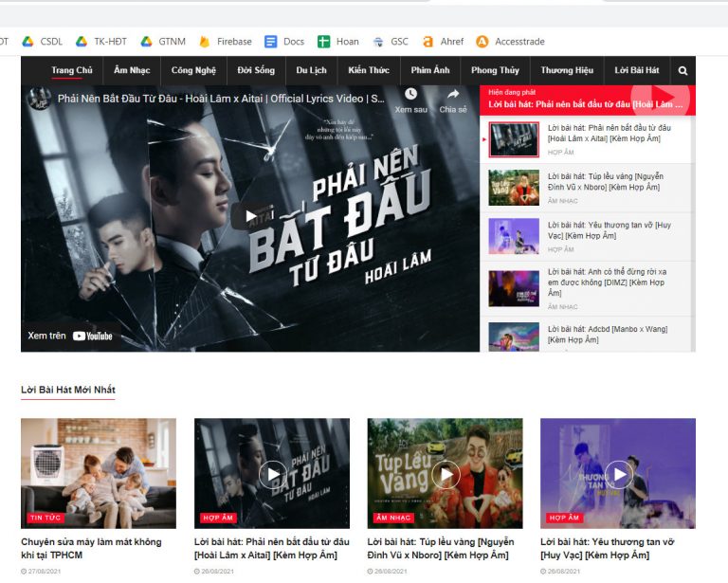Viewport: 728px width, 583px height.
Task: Click the playlist scrollbar
Action: (x=693, y=233)
